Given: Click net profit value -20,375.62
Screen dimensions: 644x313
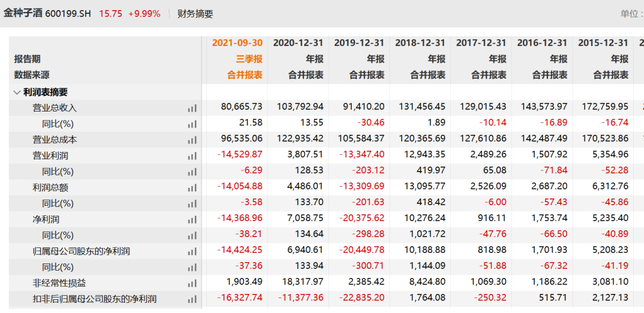Looking at the screenshot, I should (362, 218).
